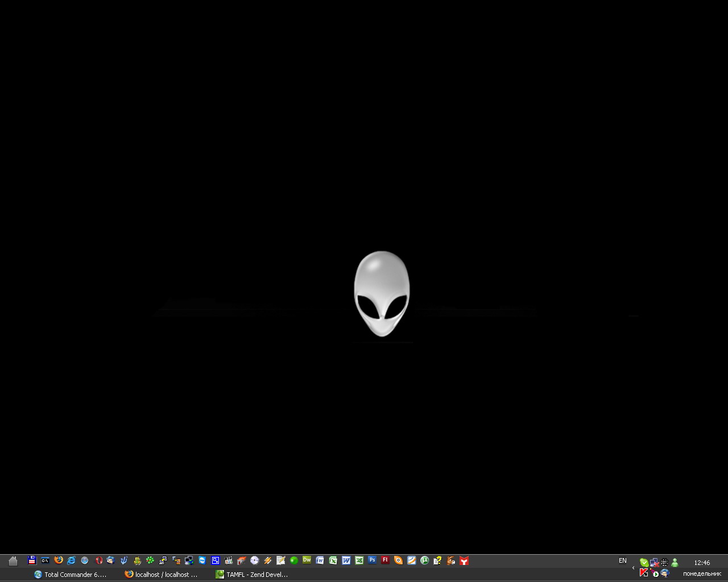
Task: Open the uTorrent quick launch icon
Action: tap(424, 560)
